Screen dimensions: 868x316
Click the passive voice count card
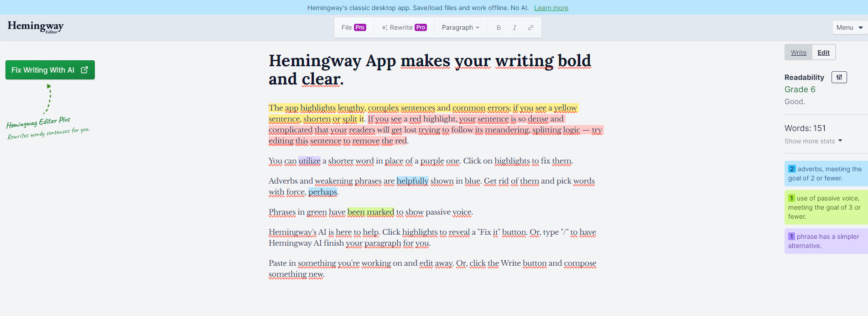pos(826,207)
